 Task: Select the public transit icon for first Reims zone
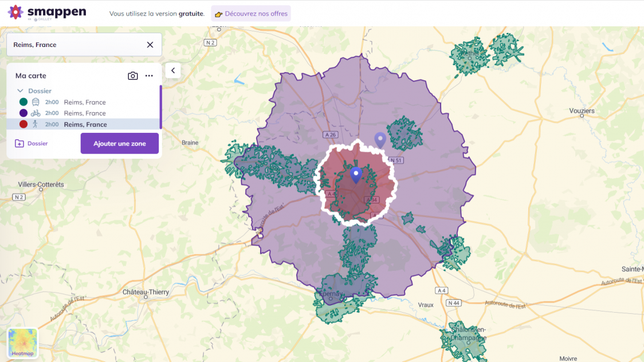point(36,102)
